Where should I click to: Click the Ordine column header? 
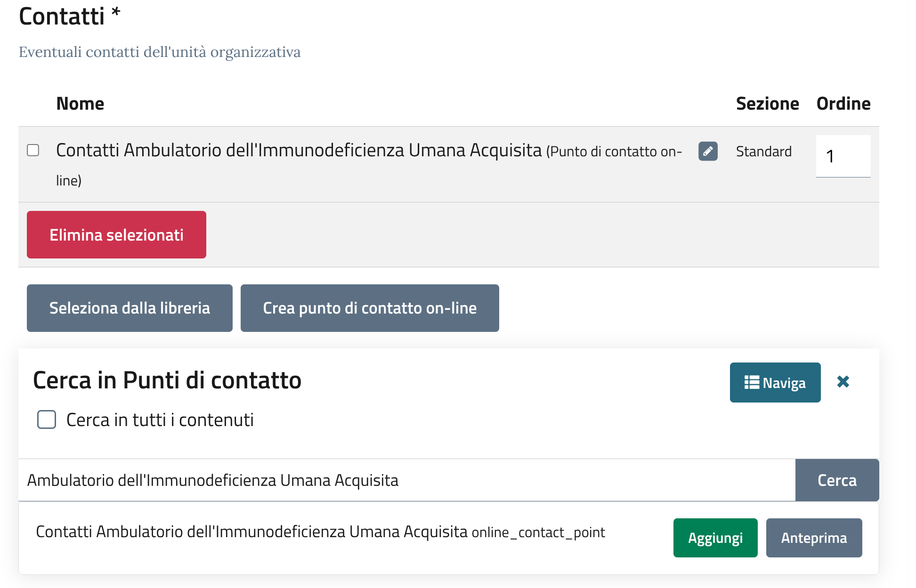click(843, 104)
